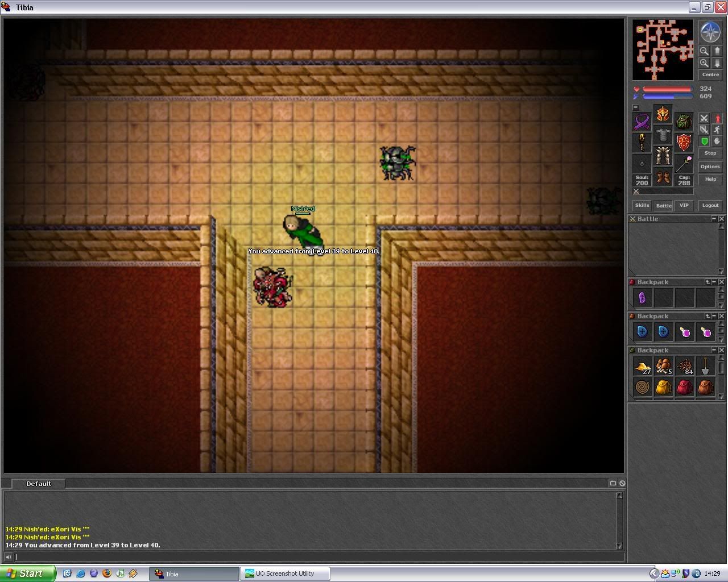Viewport: 728px width, 582px height.
Task: Go up a level in second Backpack
Action: [x=708, y=316]
